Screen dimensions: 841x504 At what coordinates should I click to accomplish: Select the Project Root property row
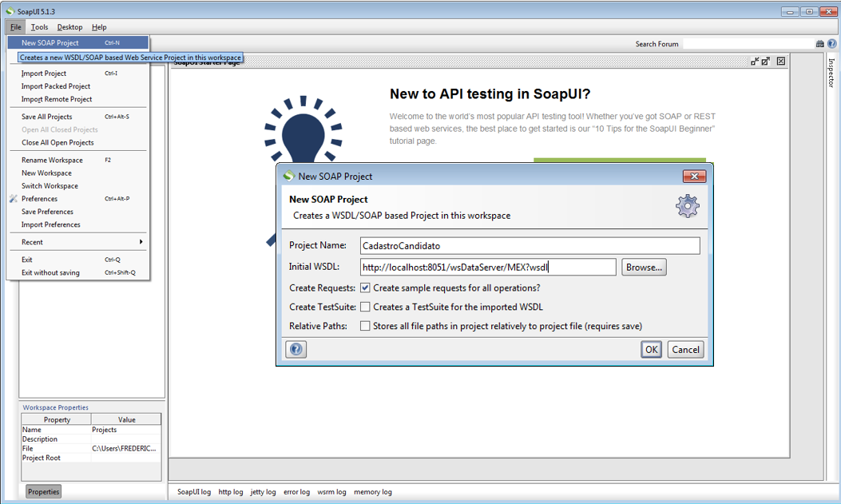coord(91,458)
